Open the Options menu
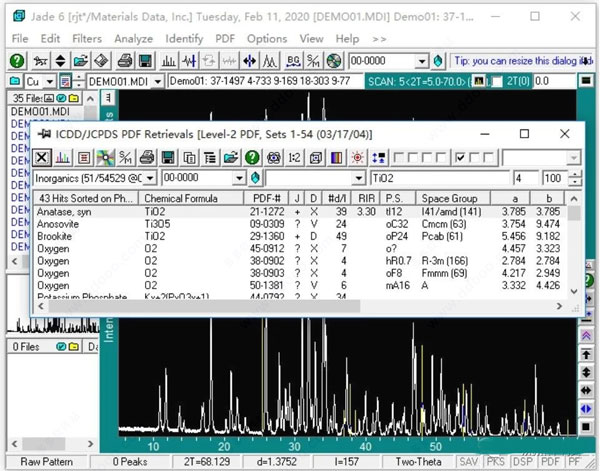The height and width of the screenshot is (471, 600). point(267,39)
